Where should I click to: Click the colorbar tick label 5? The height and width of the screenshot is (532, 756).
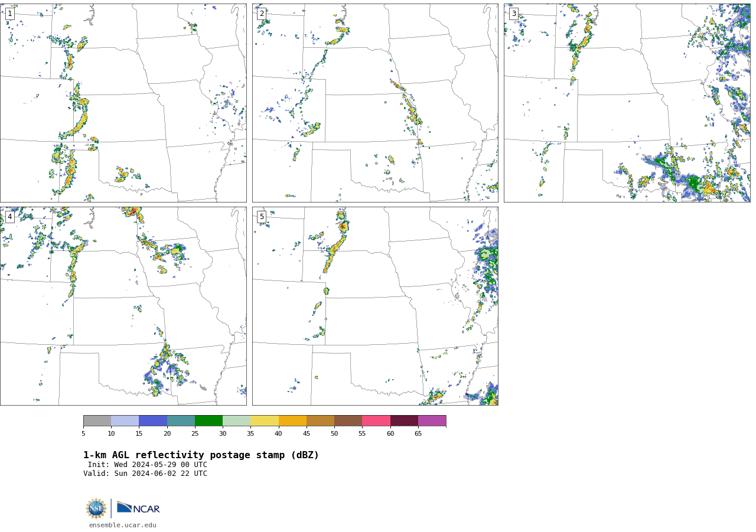click(x=83, y=434)
